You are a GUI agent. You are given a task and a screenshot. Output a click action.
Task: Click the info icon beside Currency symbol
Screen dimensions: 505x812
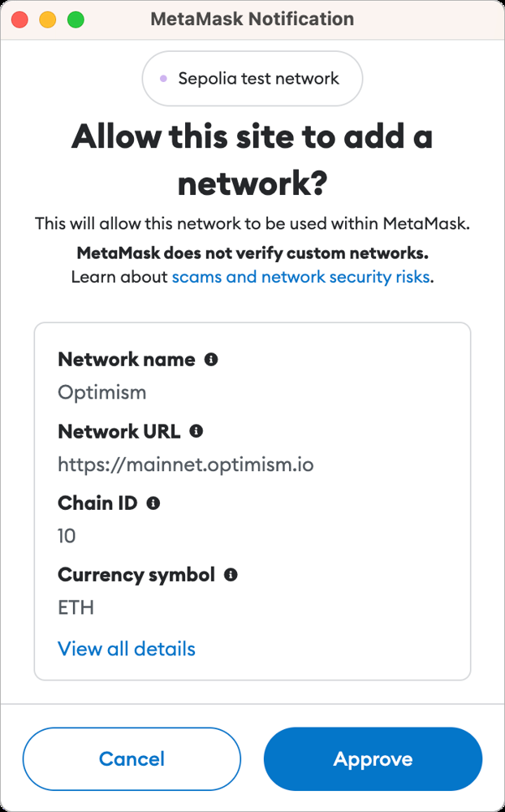click(x=231, y=574)
